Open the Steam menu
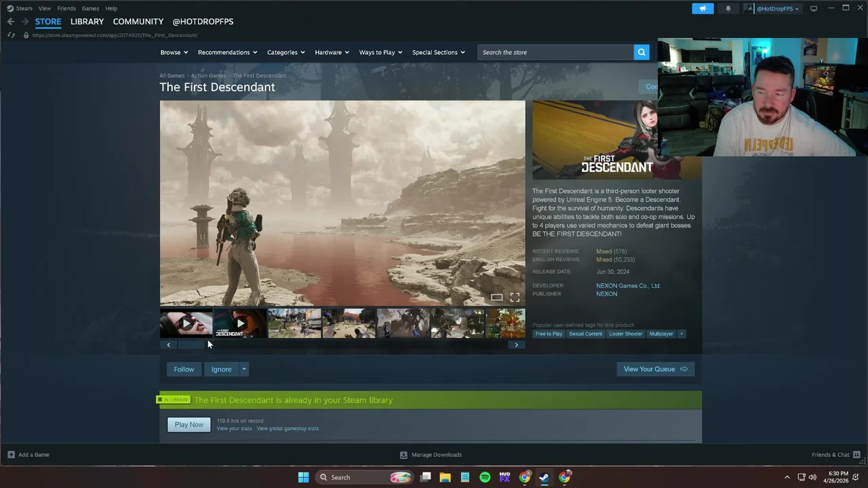 pyautogui.click(x=20, y=8)
